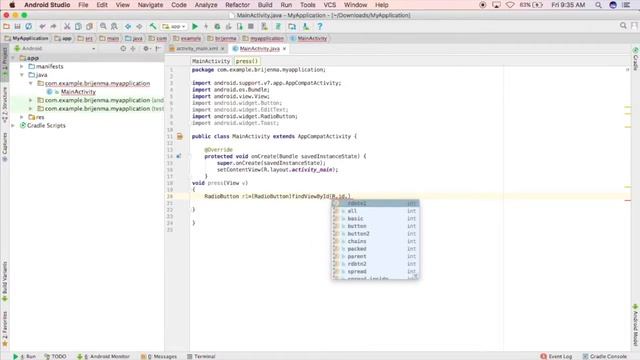This screenshot has width=640, height=360.
Task: Open the Terminal tool window
Action: click(201, 356)
